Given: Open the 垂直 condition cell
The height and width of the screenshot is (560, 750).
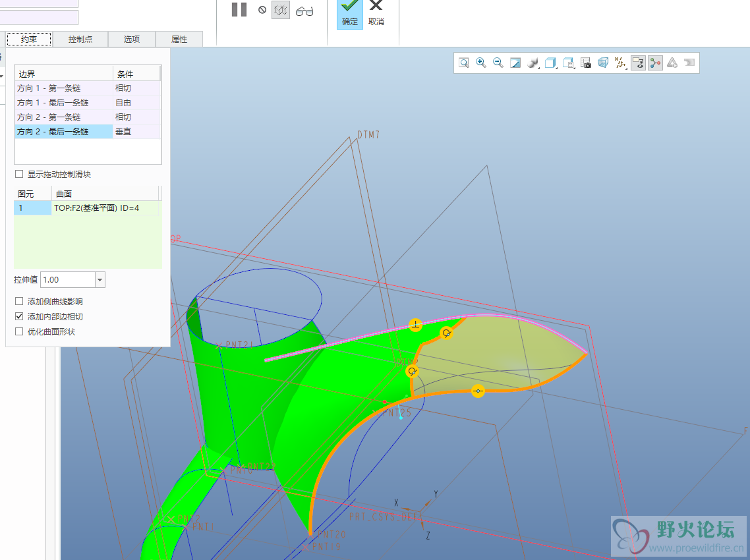Looking at the screenshot, I should coord(136,132).
